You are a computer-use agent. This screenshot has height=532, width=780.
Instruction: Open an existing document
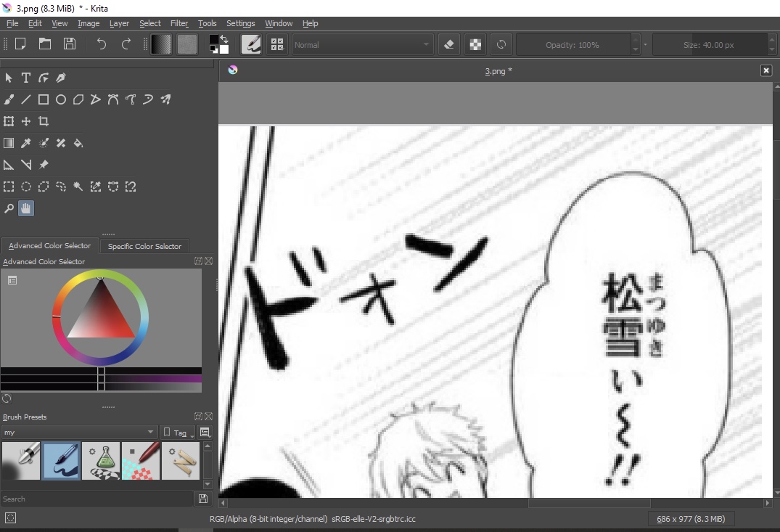point(45,44)
